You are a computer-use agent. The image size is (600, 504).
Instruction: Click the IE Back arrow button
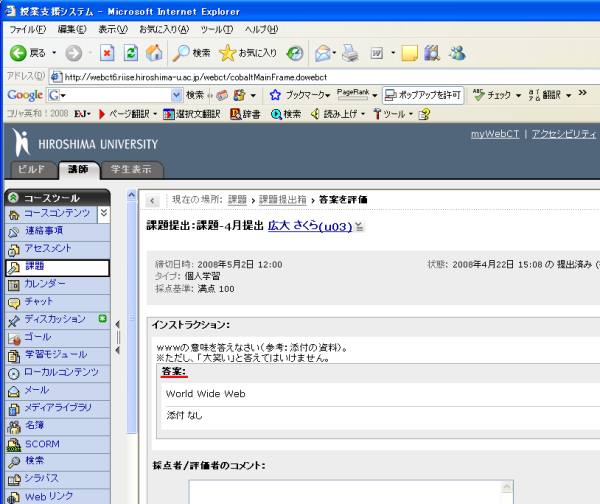(18, 53)
